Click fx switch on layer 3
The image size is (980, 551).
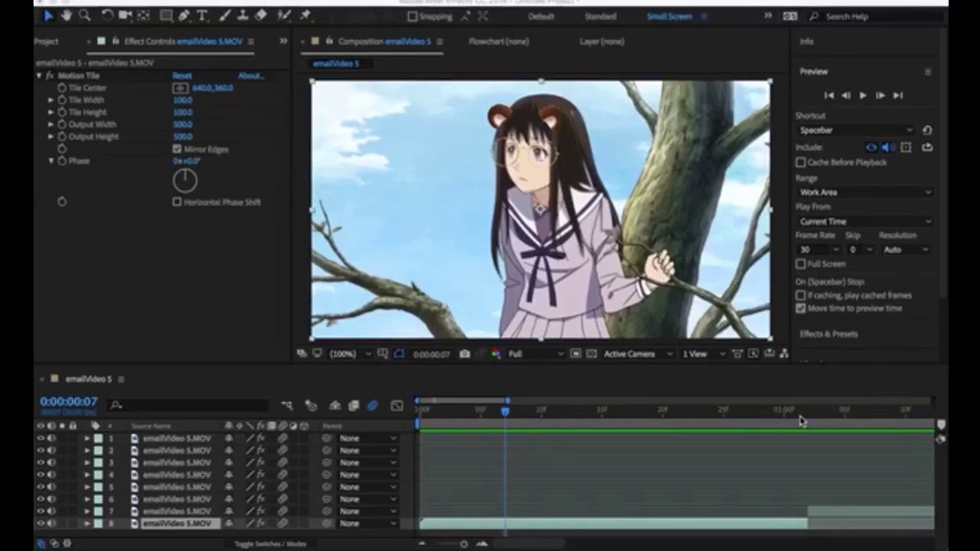[260, 463]
